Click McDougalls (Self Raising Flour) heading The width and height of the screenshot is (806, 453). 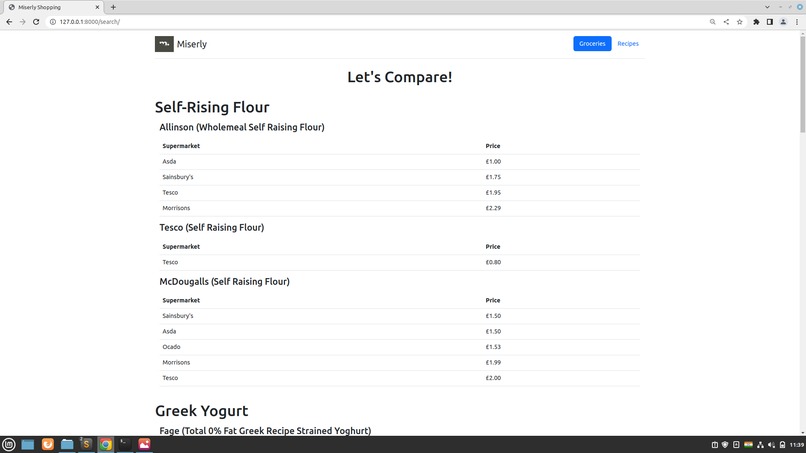pos(224,281)
